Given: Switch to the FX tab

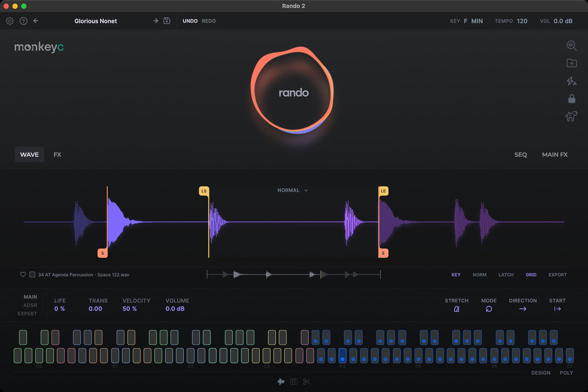Looking at the screenshot, I should (x=57, y=154).
